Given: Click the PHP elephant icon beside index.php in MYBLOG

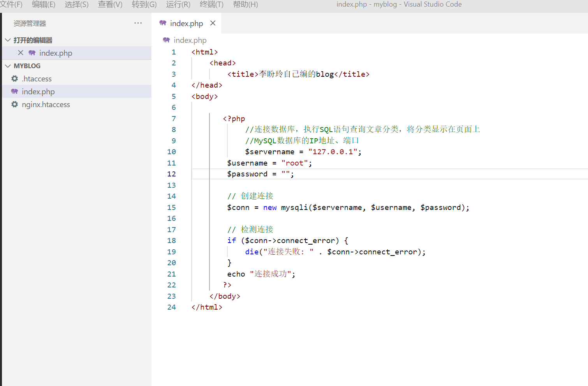Looking at the screenshot, I should pyautogui.click(x=14, y=92).
